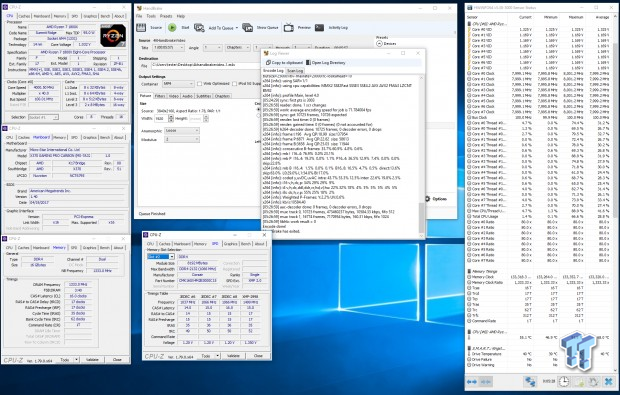The image size is (620, 395).
Task: Click Validate in the CPU-Z SPD window
Action: coord(233,356)
